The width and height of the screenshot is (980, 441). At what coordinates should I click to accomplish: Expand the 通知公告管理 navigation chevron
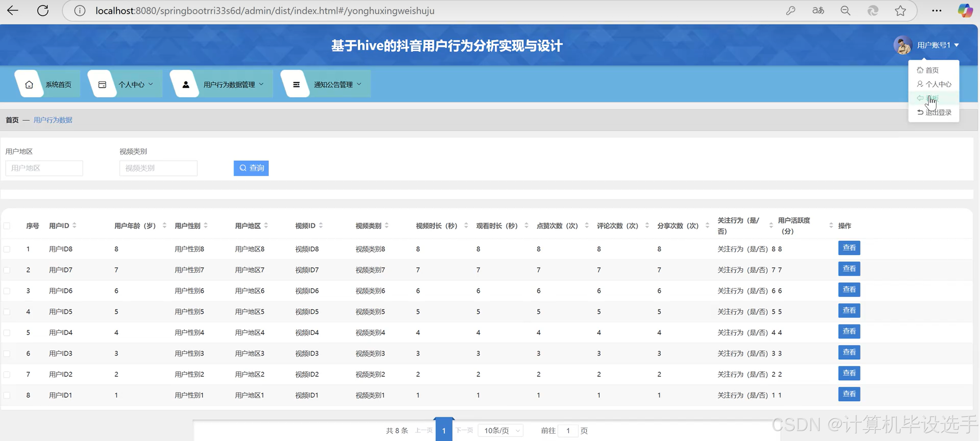[x=359, y=84]
